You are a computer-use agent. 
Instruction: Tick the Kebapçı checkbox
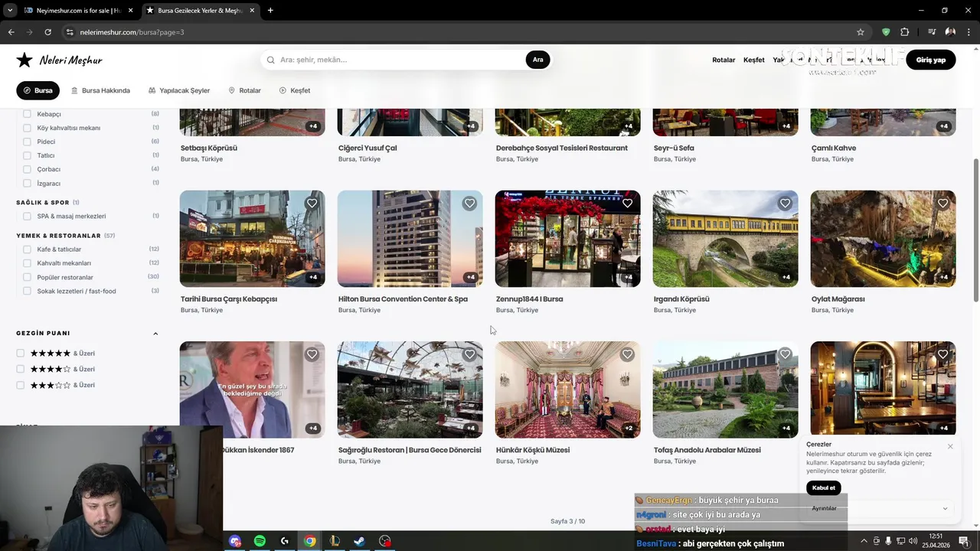click(x=27, y=114)
